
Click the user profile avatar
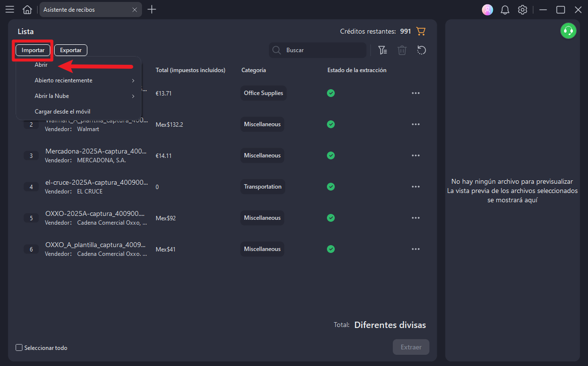[x=487, y=10]
